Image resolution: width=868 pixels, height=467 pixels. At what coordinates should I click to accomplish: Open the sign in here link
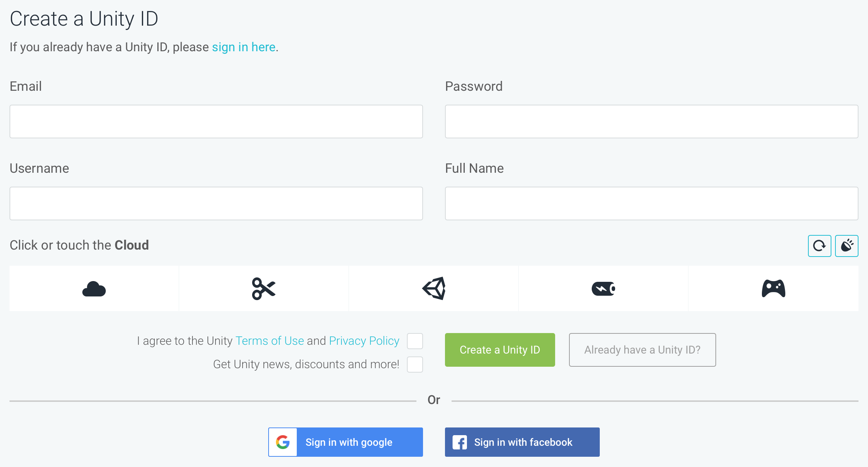tap(244, 47)
